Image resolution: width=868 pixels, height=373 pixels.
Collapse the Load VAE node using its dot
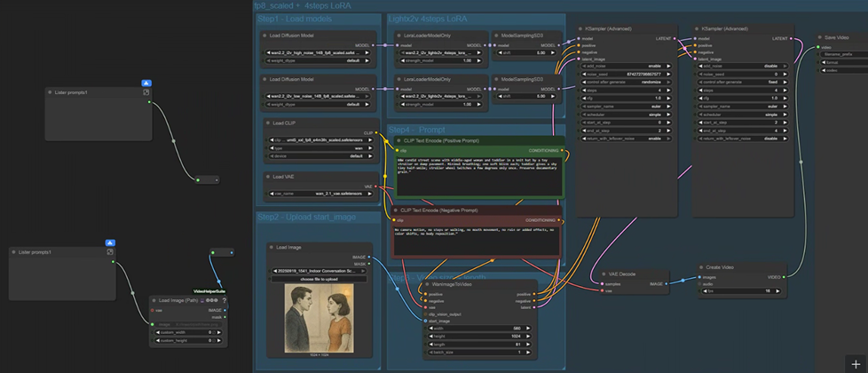coord(269,176)
